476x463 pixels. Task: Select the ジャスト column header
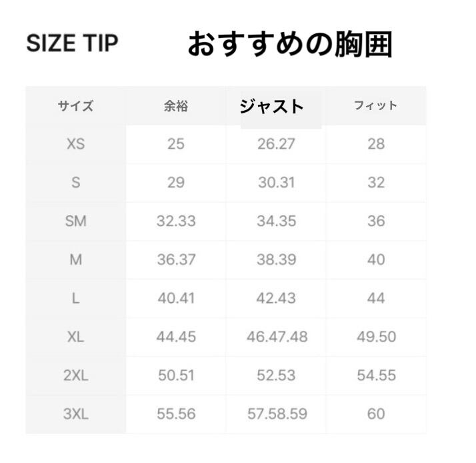(271, 106)
